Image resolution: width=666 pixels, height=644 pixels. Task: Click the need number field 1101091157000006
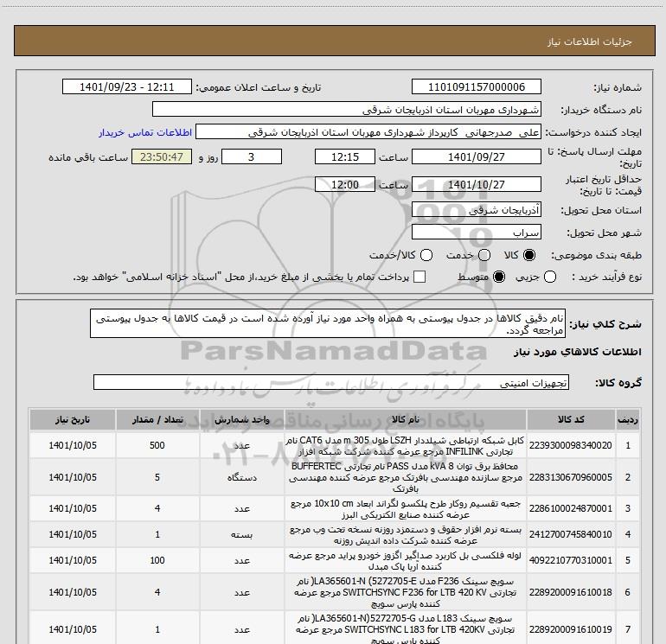(x=476, y=87)
